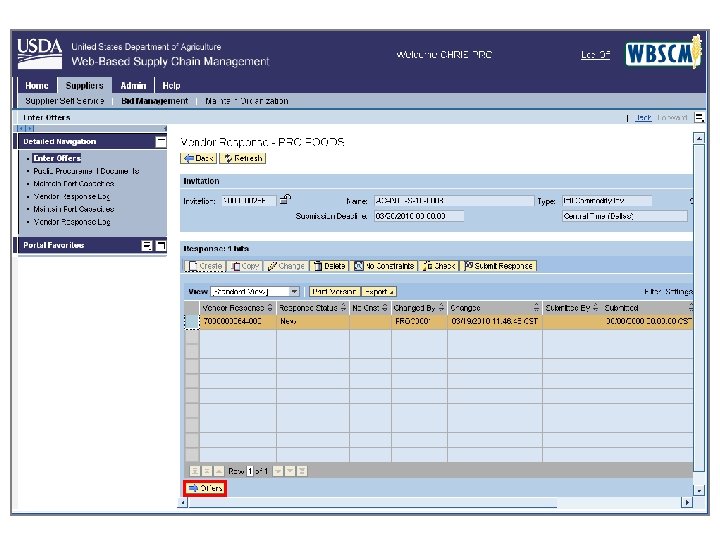Viewport: 720px width, 540px height.
Task: Open Bid Management submenu
Action: (x=155, y=101)
